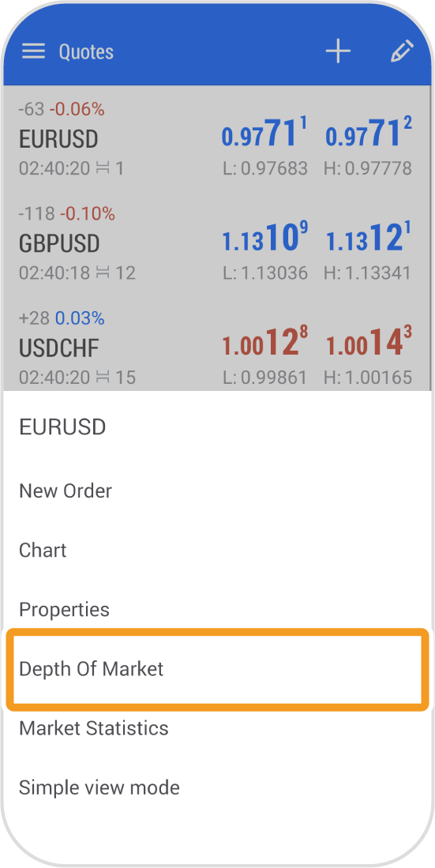This screenshot has height=868, width=435.
Task: Click the EURUSD spread icon
Action: [x=103, y=167]
